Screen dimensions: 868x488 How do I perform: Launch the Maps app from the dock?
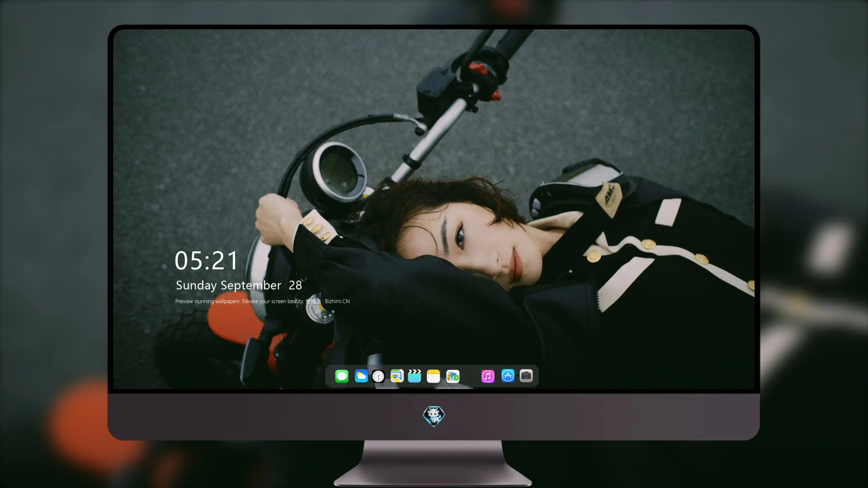[397, 376]
